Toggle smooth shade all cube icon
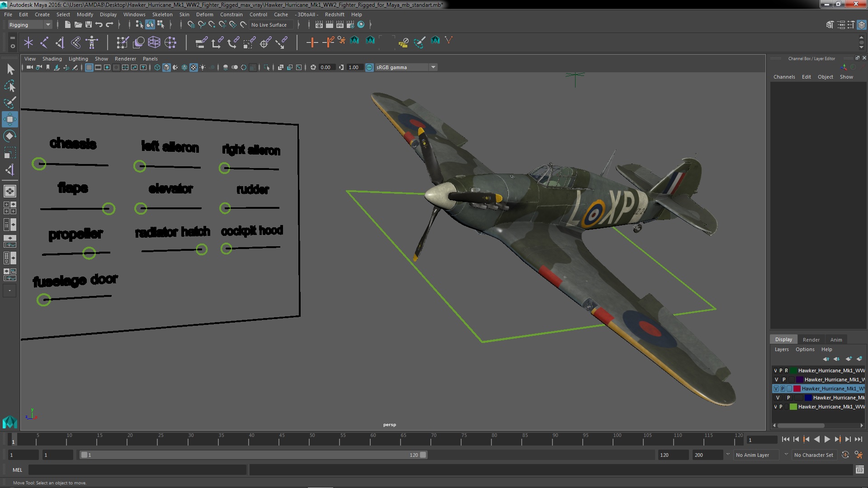Viewport: 868px width, 488px height. pyautogui.click(x=166, y=67)
